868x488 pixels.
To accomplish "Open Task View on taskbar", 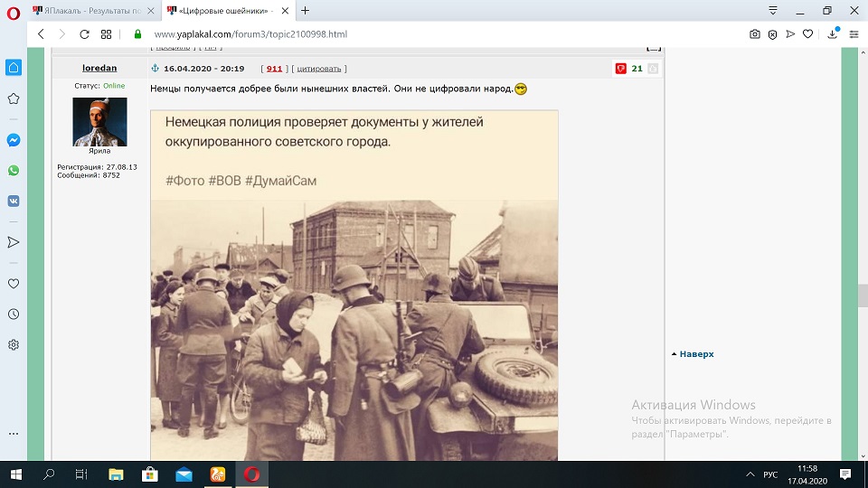I will pos(81,474).
